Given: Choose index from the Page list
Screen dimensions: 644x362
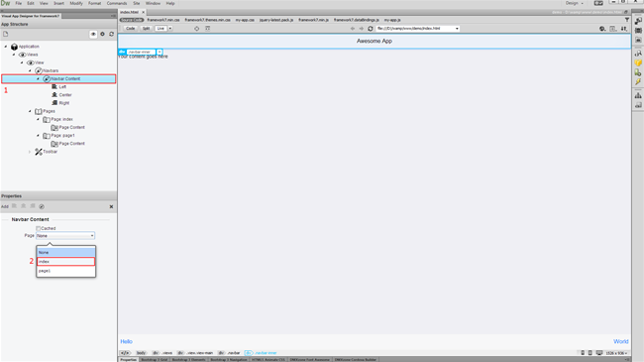Looking at the screenshot, I should point(65,262).
